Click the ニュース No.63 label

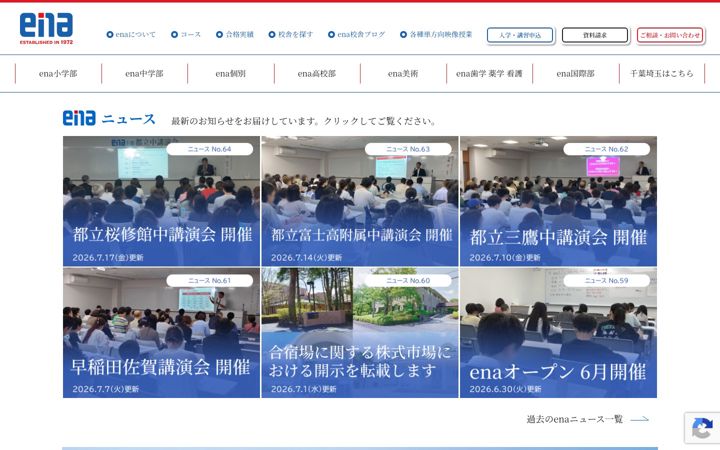tap(408, 149)
